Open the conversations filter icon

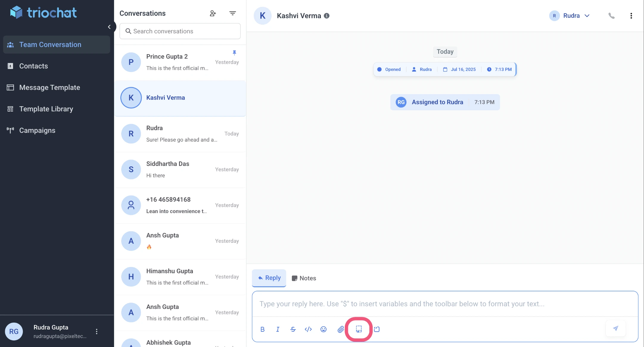coord(233,13)
